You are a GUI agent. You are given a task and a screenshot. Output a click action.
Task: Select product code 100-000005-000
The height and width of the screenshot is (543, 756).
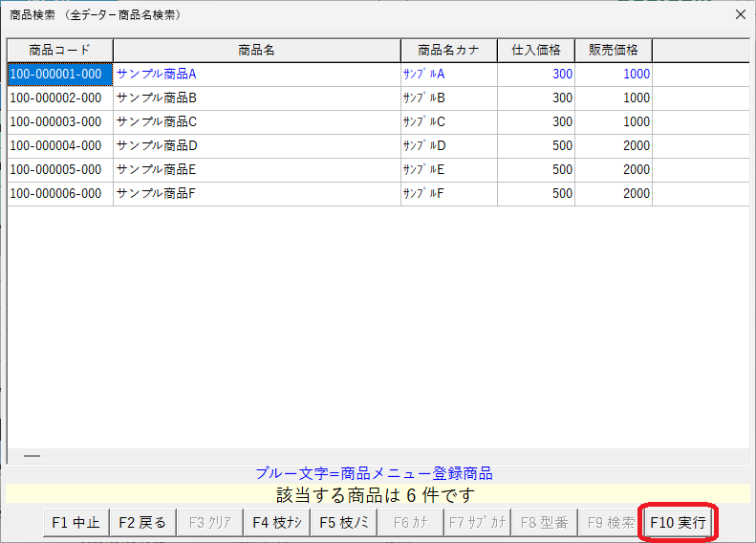point(55,169)
